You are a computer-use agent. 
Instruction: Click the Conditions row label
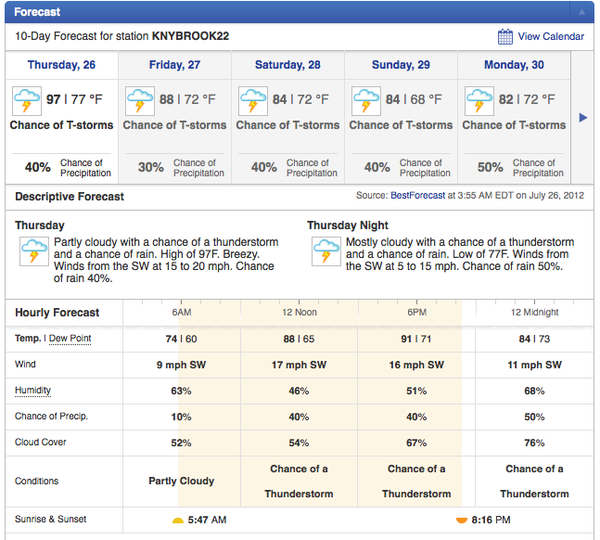[36, 481]
